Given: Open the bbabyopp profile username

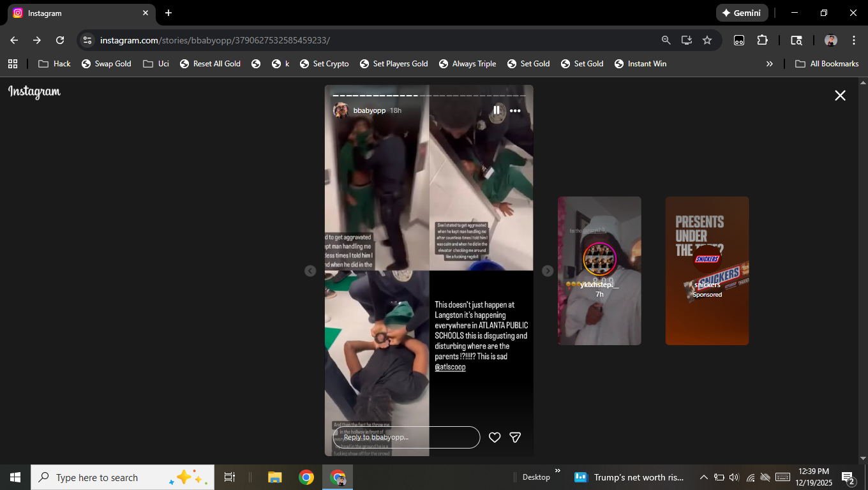Looking at the screenshot, I should [x=370, y=110].
